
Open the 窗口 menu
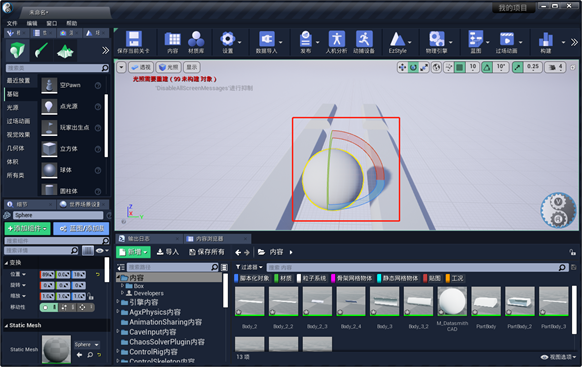point(52,23)
